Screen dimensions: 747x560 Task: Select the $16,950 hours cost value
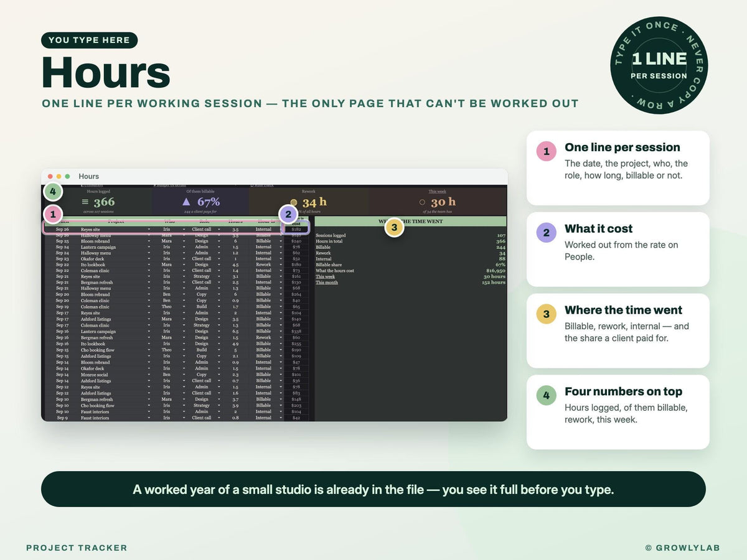pyautogui.click(x=496, y=271)
